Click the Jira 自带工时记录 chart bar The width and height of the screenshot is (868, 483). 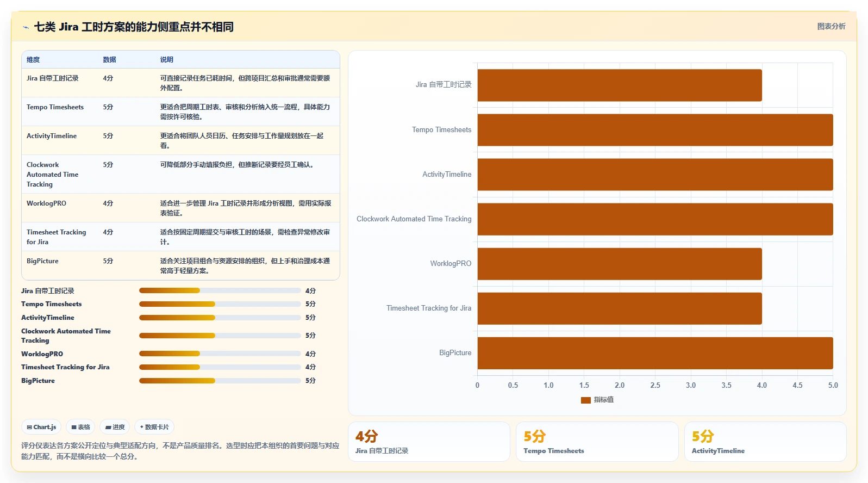(620, 85)
